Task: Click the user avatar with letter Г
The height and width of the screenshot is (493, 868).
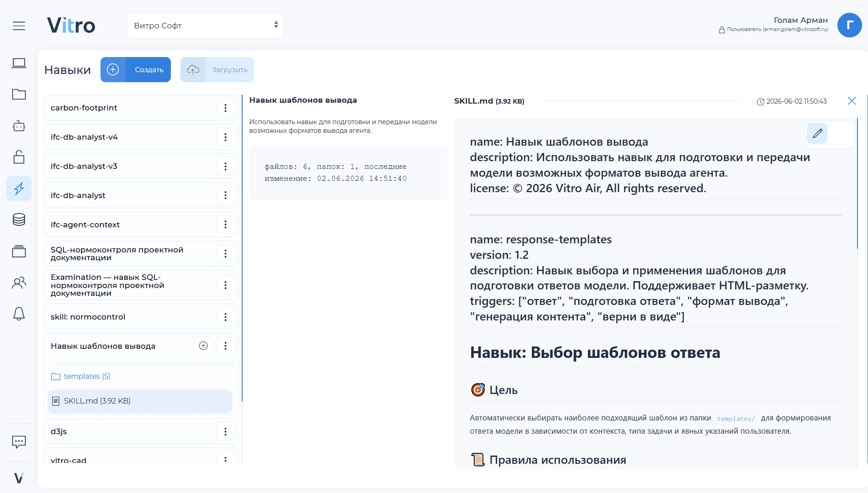Action: (849, 25)
